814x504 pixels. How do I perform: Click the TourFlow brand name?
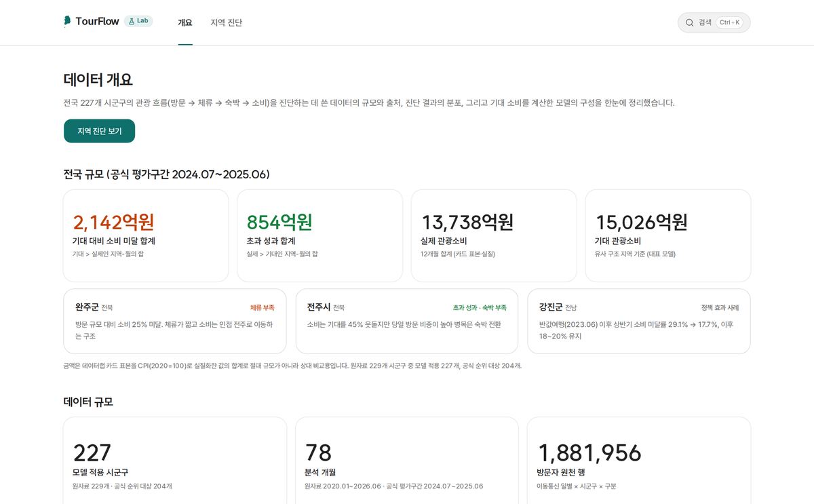[x=98, y=22]
